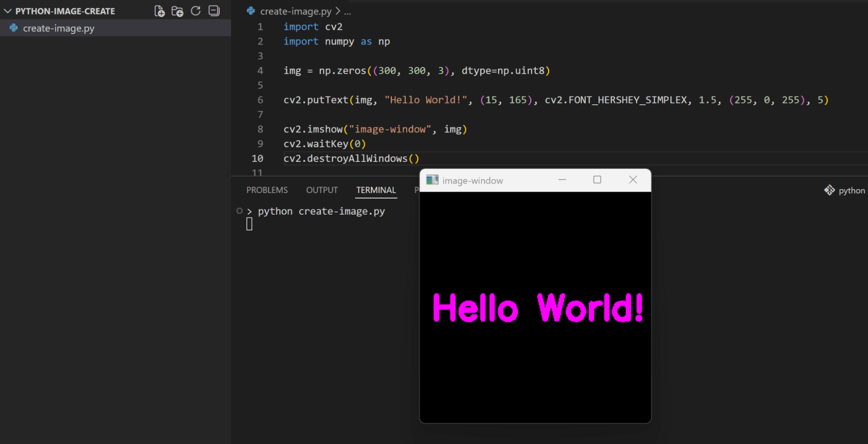Click the image-window title bar app icon
The image size is (868, 444).
[x=432, y=180]
